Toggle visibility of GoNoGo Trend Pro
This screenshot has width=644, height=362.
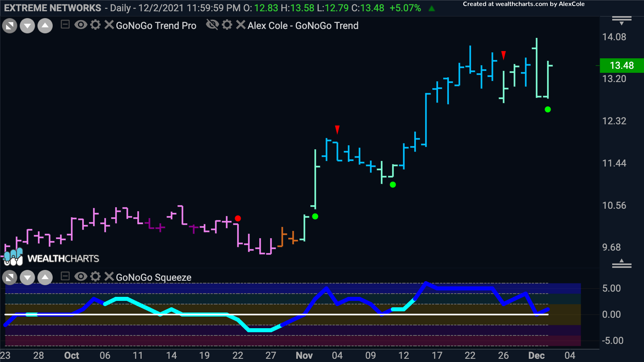click(x=81, y=25)
